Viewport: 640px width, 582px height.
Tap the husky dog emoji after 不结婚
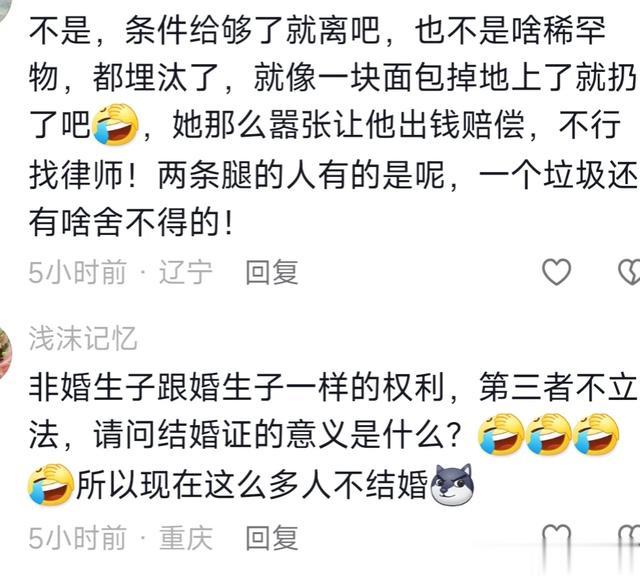453,485
